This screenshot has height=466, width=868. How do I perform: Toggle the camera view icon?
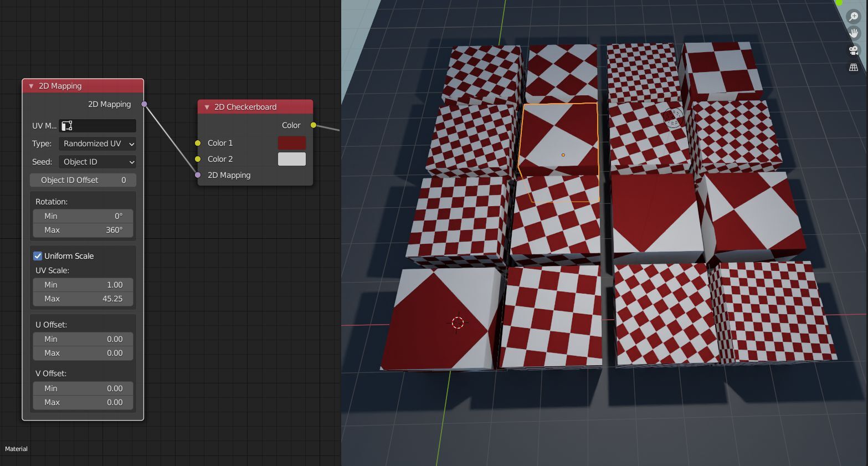click(854, 50)
